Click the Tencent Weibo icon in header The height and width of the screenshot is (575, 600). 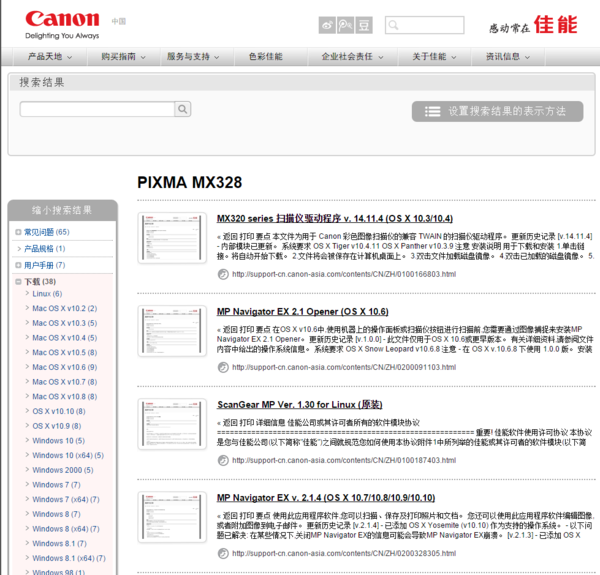pyautogui.click(x=345, y=24)
